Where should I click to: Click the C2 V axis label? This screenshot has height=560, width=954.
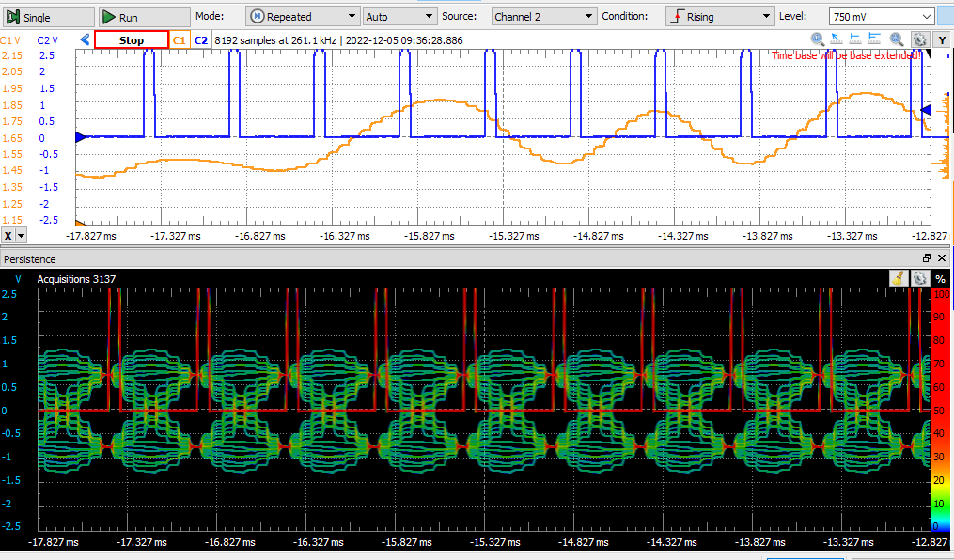(x=47, y=40)
